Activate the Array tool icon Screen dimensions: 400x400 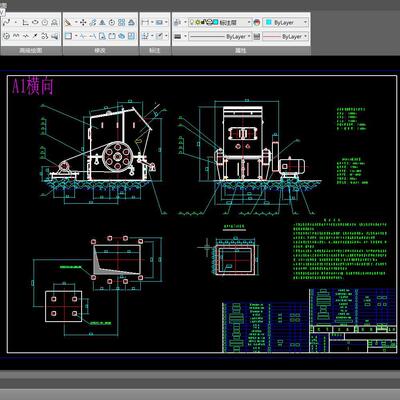pyautogui.click(x=121, y=22)
